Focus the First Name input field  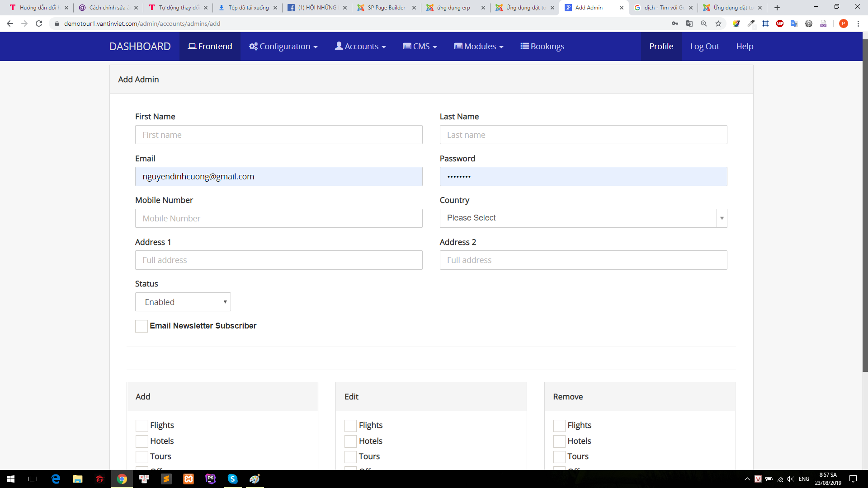[x=279, y=135]
